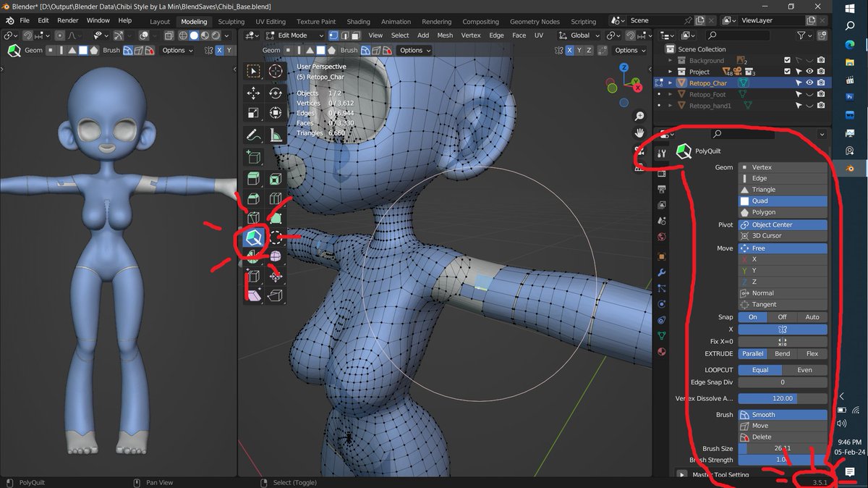Choose the Rotate tool in the toolbar
The image size is (868, 488).
(x=276, y=93)
